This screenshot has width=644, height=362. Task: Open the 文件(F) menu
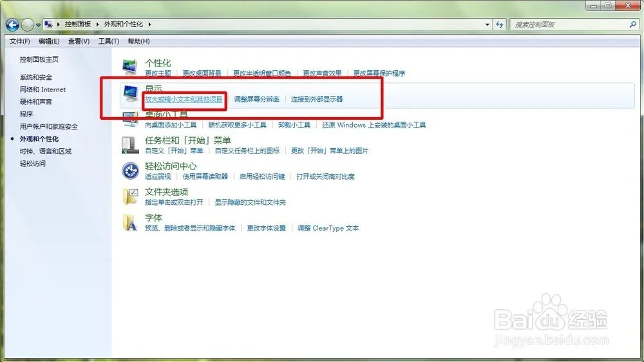[20, 41]
